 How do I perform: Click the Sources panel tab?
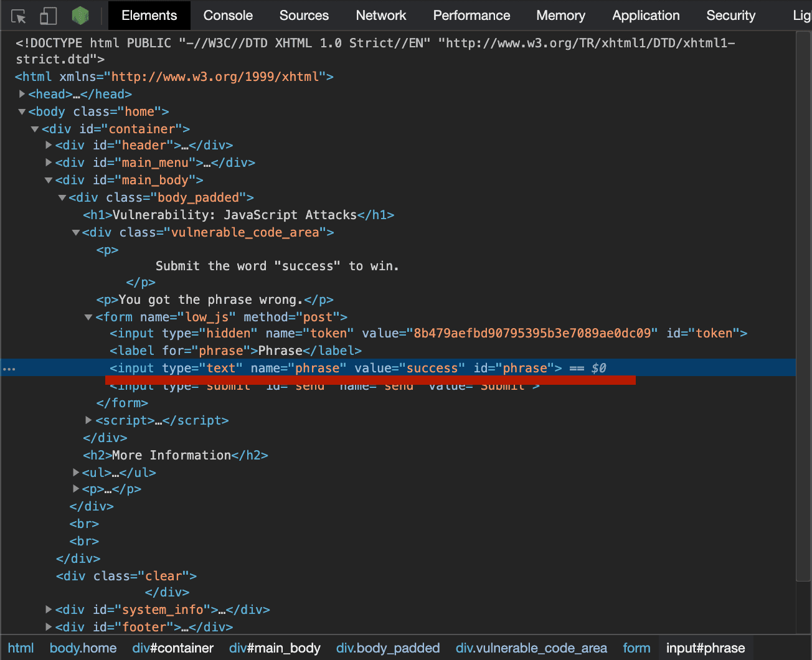(x=304, y=15)
